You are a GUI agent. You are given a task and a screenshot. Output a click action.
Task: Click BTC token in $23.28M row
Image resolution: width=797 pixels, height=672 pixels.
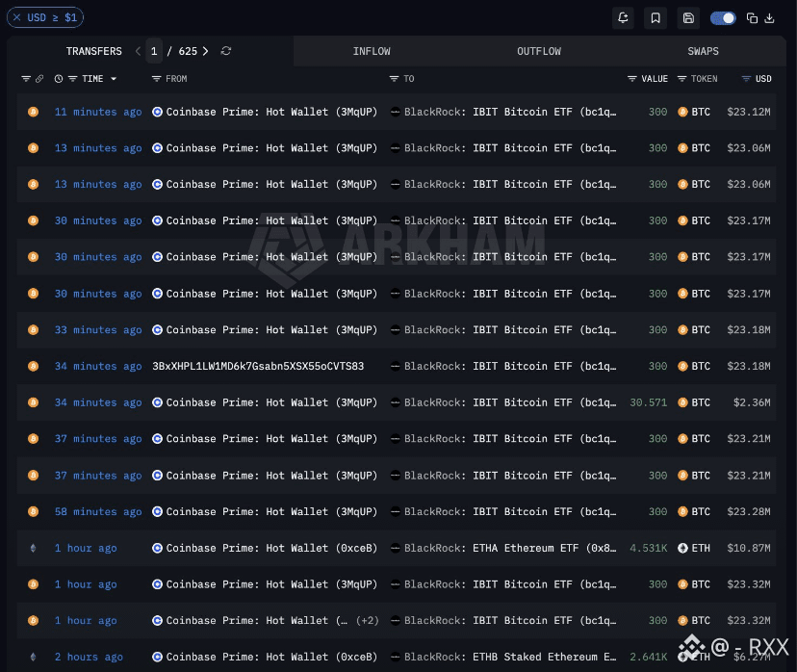click(694, 512)
